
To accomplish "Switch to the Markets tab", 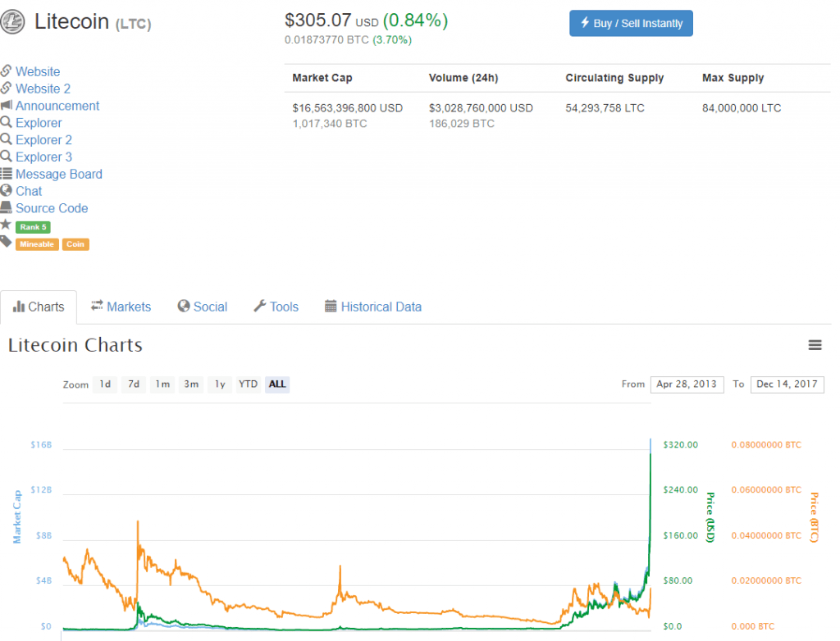I will [x=121, y=307].
